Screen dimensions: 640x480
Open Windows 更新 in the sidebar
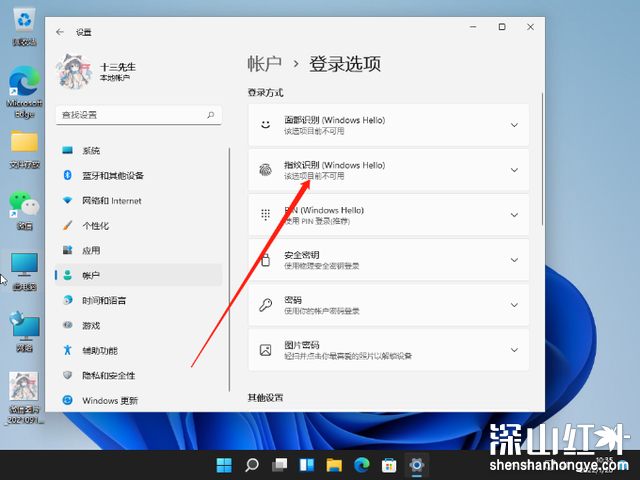click(x=139, y=400)
